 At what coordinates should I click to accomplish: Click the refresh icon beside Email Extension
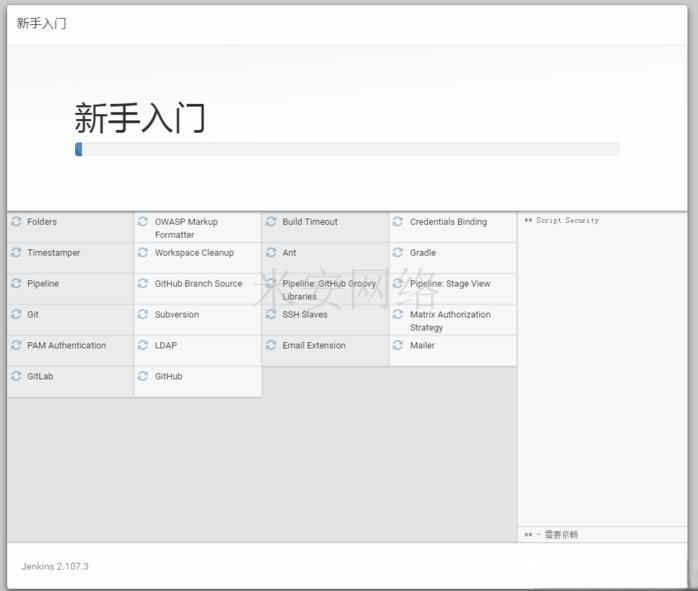(x=271, y=345)
